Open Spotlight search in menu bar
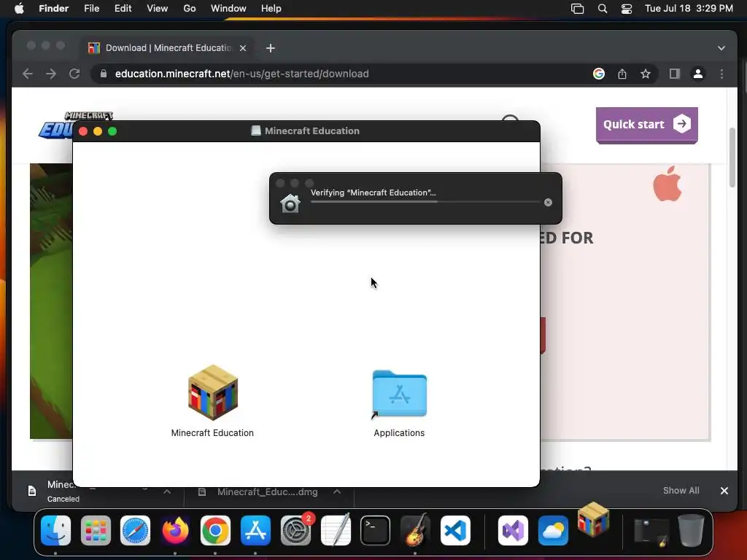The image size is (747, 560). (x=603, y=9)
